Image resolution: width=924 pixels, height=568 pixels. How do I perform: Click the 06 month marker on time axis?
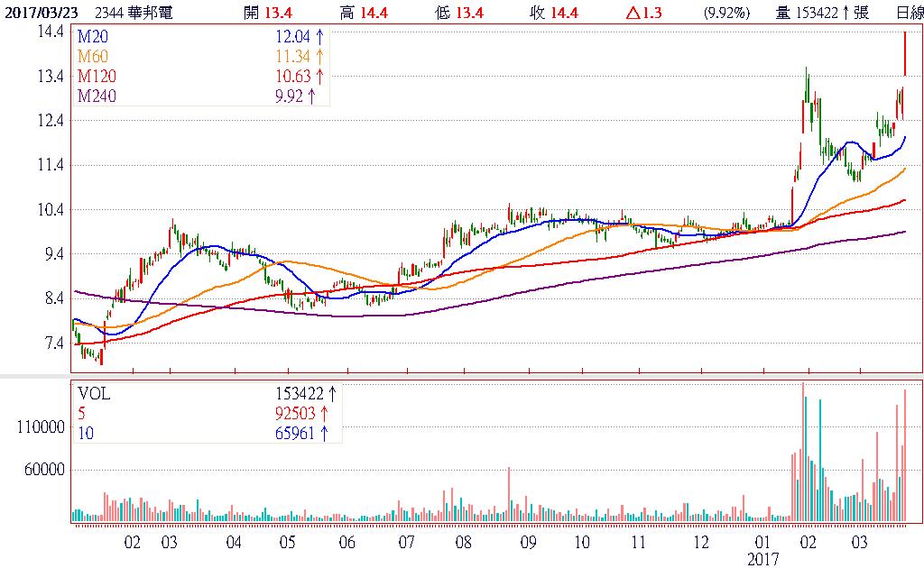coord(346,543)
